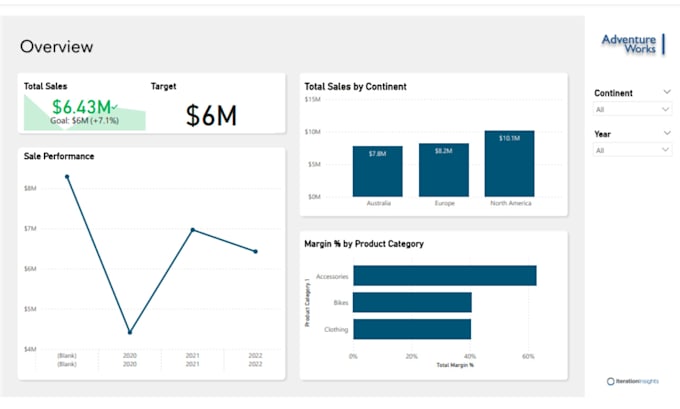Click the Product Category axis title
The width and height of the screenshot is (680, 409).
pos(307,302)
